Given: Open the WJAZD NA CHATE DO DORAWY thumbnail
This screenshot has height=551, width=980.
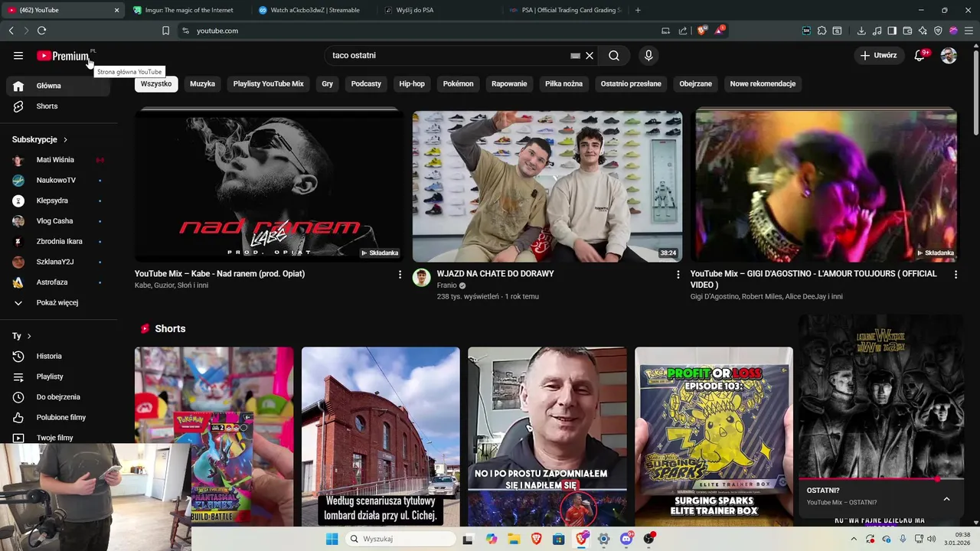Looking at the screenshot, I should [547, 186].
